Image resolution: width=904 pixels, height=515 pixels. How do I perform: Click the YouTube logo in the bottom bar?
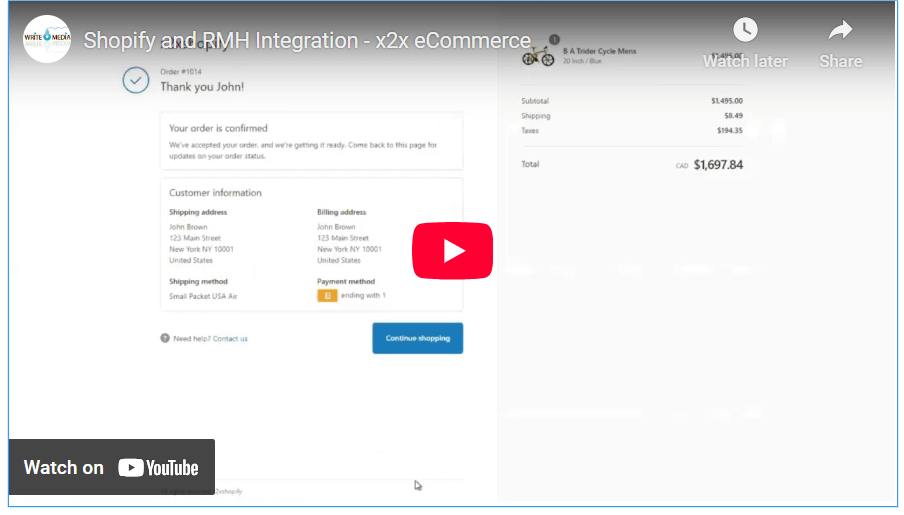[158, 467]
